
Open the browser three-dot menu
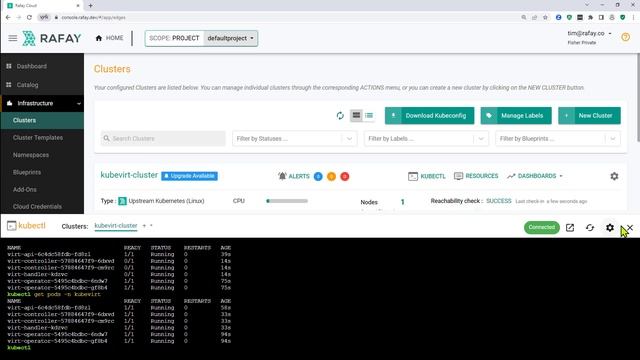click(633, 18)
